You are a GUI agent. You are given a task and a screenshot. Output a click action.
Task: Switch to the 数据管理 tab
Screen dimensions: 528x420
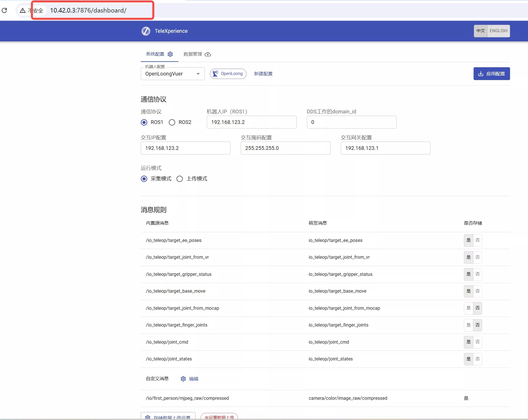197,54
